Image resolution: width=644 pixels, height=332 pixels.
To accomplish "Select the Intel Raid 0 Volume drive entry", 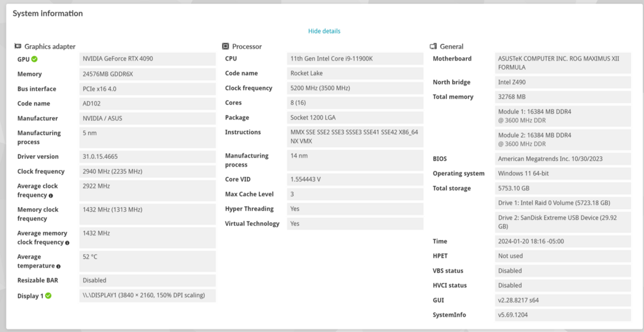I will coord(554,203).
